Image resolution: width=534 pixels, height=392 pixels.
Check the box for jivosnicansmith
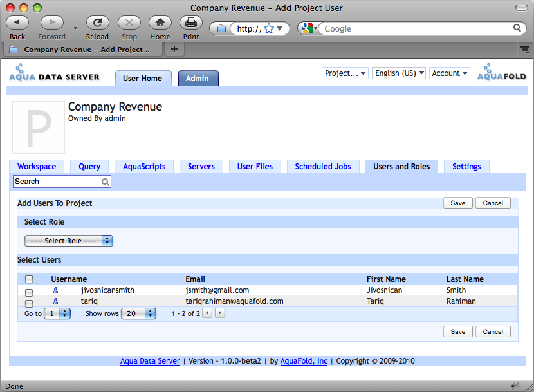point(29,292)
